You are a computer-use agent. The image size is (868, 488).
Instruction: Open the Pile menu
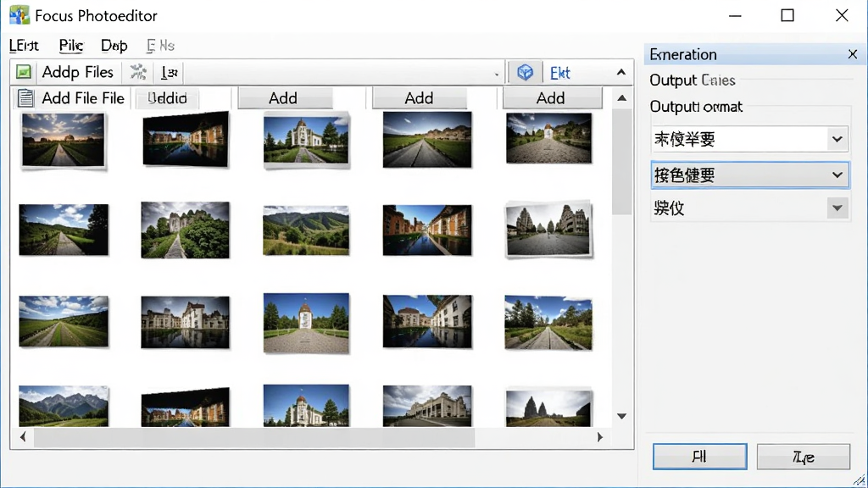[71, 46]
